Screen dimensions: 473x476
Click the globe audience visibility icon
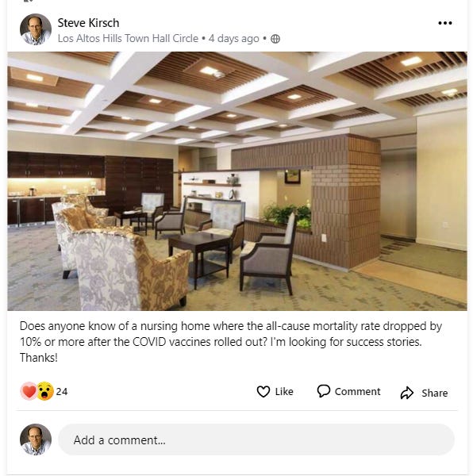(275, 39)
